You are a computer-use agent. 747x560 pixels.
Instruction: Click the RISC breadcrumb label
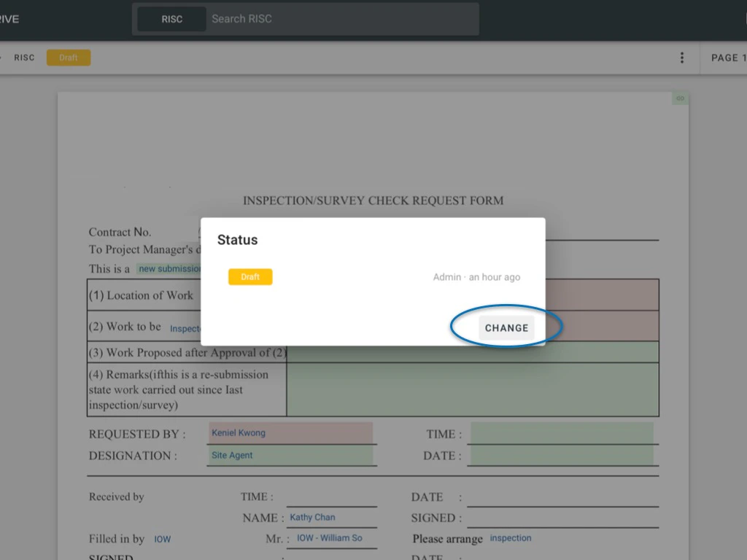click(24, 57)
